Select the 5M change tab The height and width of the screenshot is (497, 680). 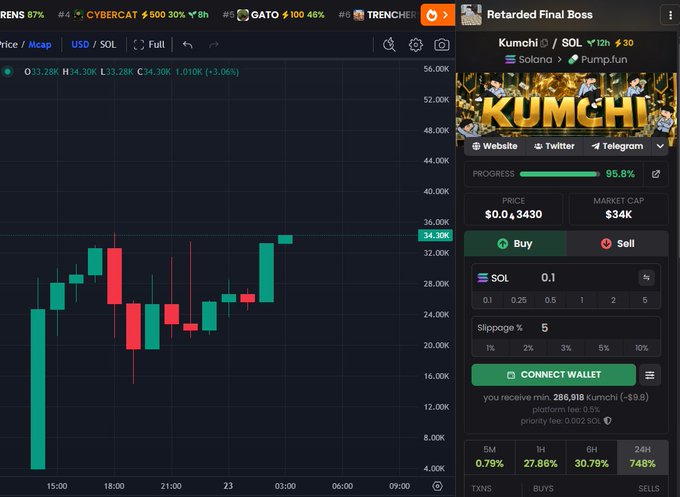click(490, 457)
